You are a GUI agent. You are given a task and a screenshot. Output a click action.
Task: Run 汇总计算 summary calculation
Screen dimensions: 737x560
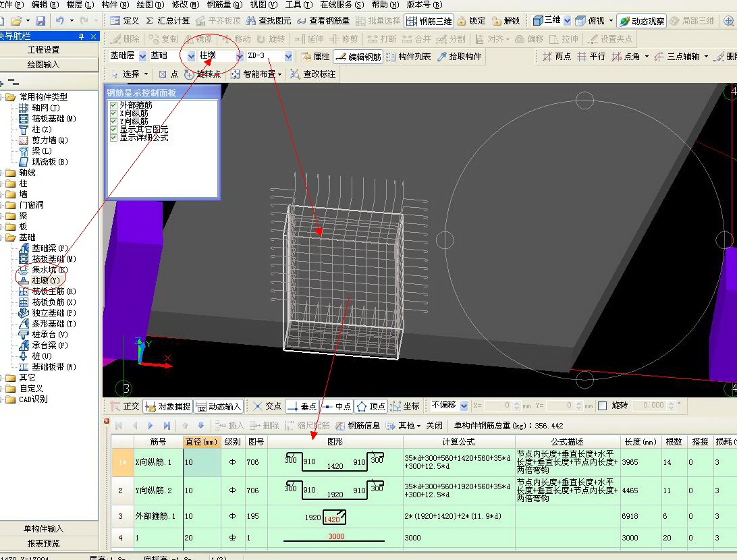pyautogui.click(x=168, y=21)
